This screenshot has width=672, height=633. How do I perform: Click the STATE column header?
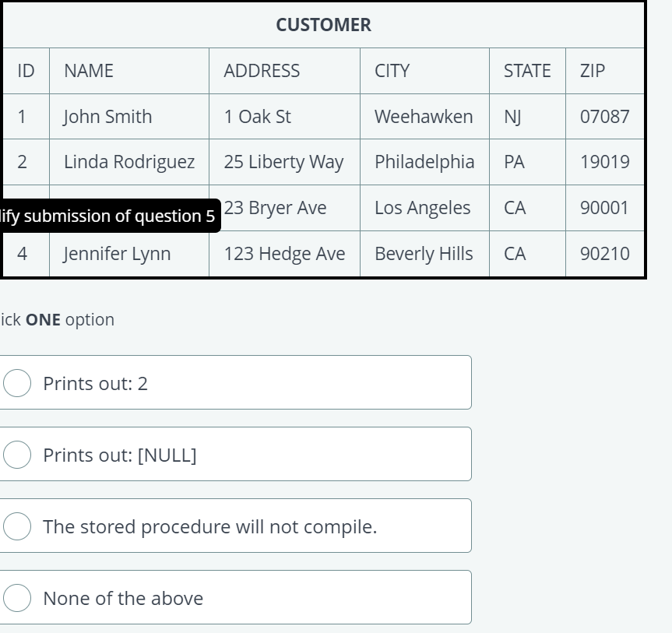(x=528, y=71)
